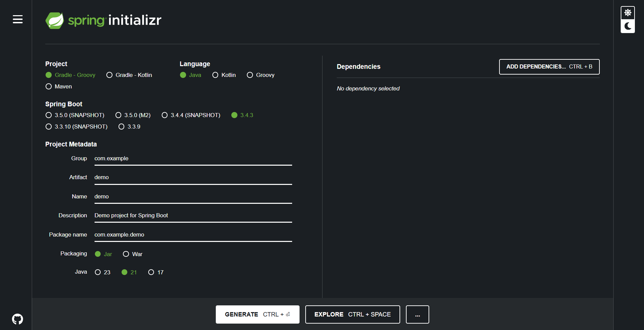Viewport: 644px width, 330px height.
Task: Pick Spring Boot 3.3.10 (SNAPSHOT)
Action: coord(77,127)
